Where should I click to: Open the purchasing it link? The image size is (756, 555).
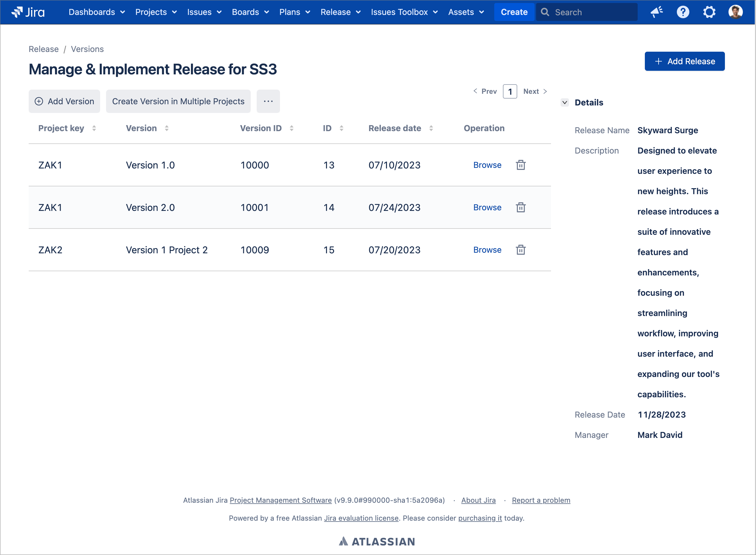tap(480, 518)
